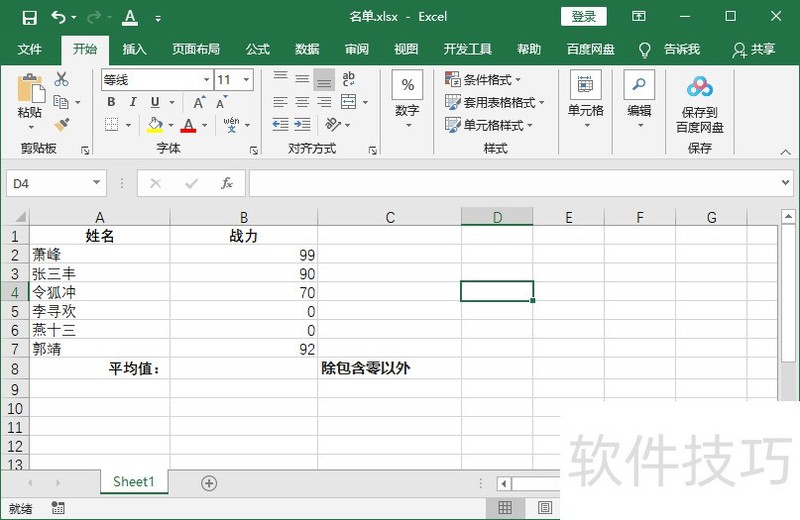
Task: Open the font name dropdown
Action: tap(206, 80)
